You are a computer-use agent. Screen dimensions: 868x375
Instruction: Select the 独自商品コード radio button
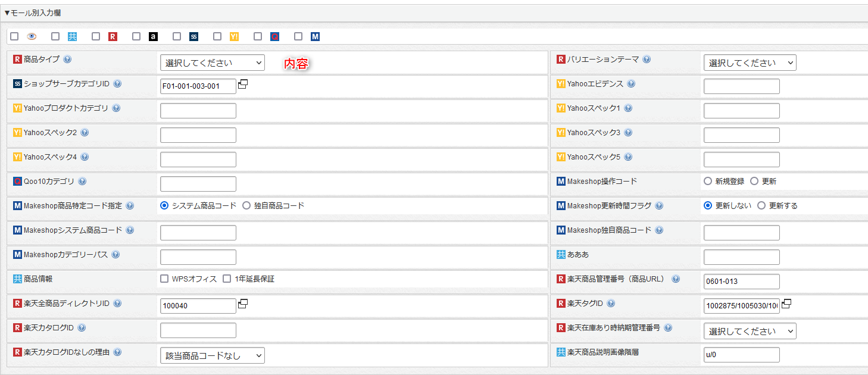coord(246,205)
